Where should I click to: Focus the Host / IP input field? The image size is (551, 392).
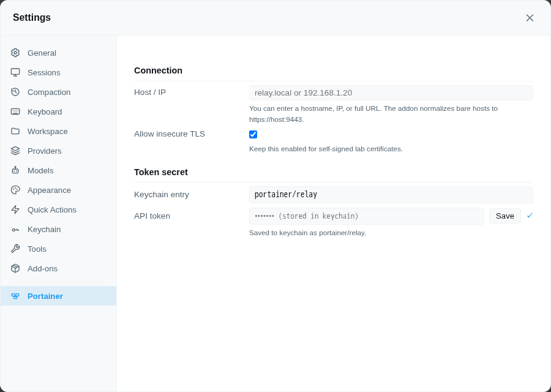(x=391, y=93)
